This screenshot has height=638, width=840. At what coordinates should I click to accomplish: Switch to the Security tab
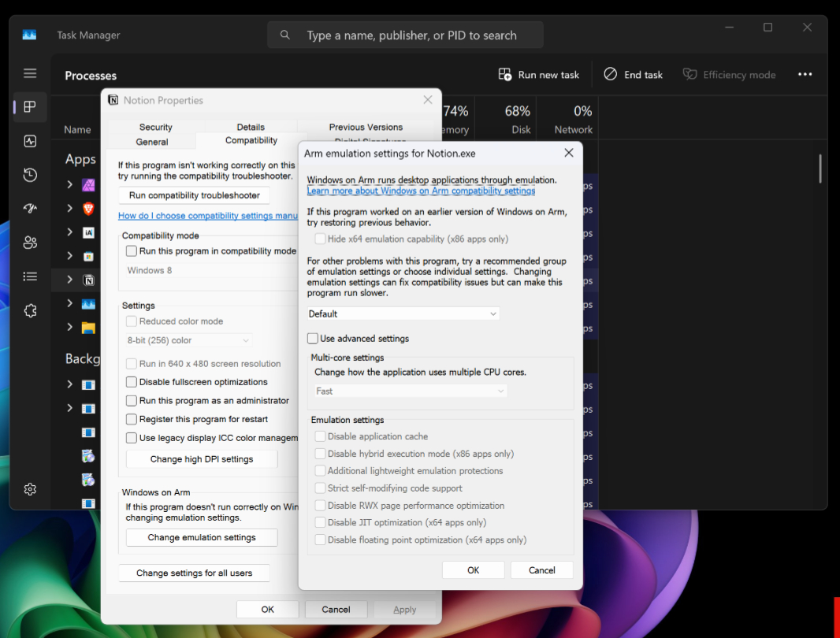155,127
